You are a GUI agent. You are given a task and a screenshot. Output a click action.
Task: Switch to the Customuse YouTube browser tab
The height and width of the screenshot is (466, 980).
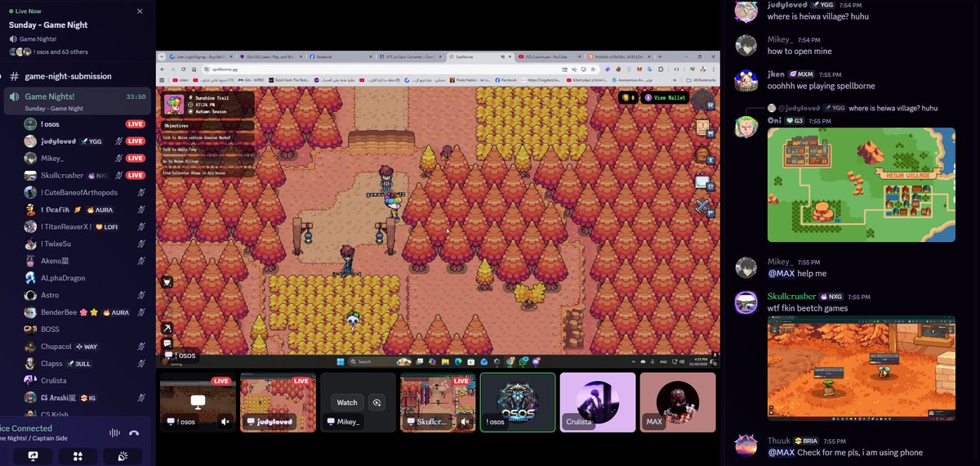pyautogui.click(x=548, y=57)
